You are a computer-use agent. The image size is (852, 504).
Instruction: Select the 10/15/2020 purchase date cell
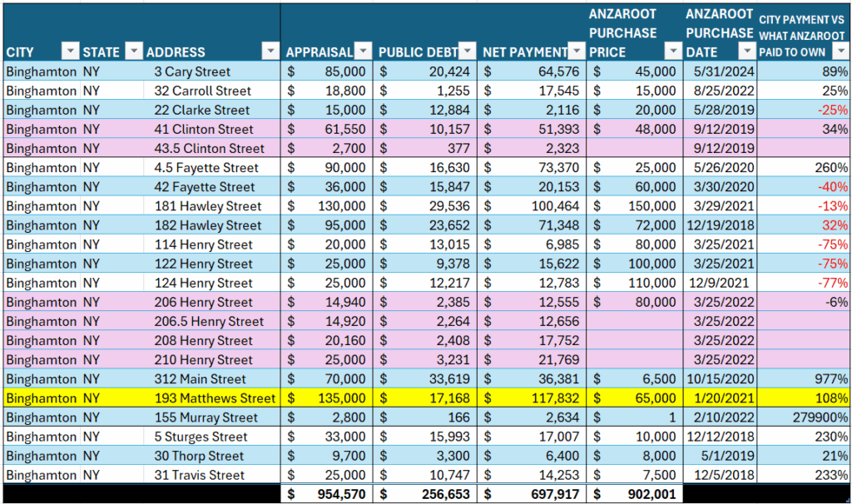[719, 379]
